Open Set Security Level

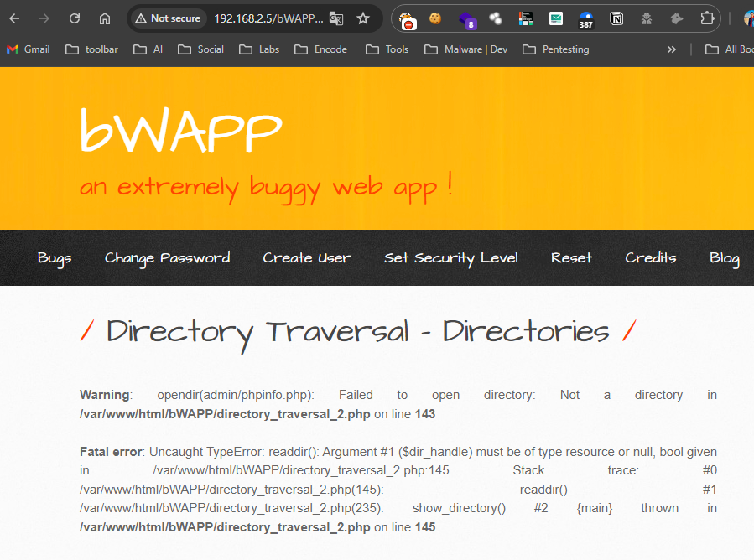[451, 258]
